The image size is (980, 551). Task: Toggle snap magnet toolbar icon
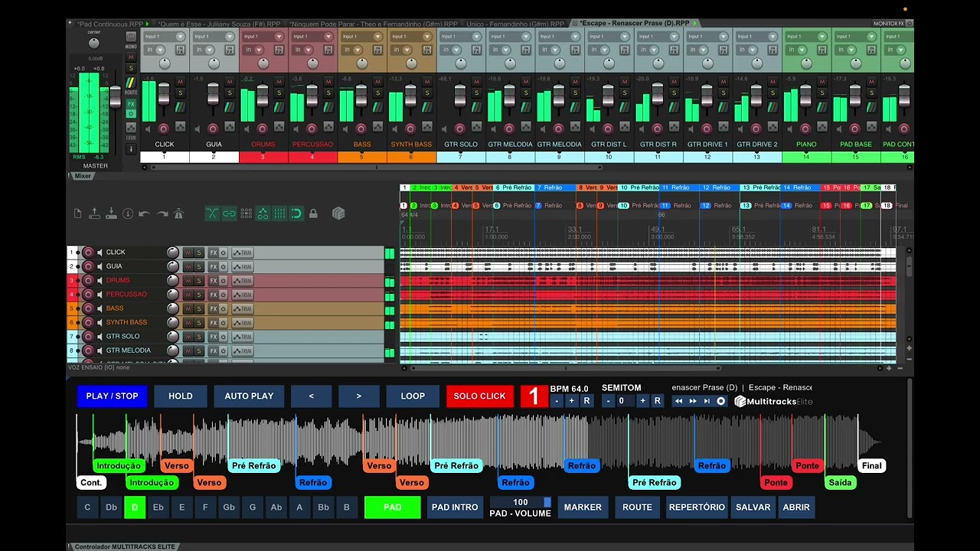point(296,214)
